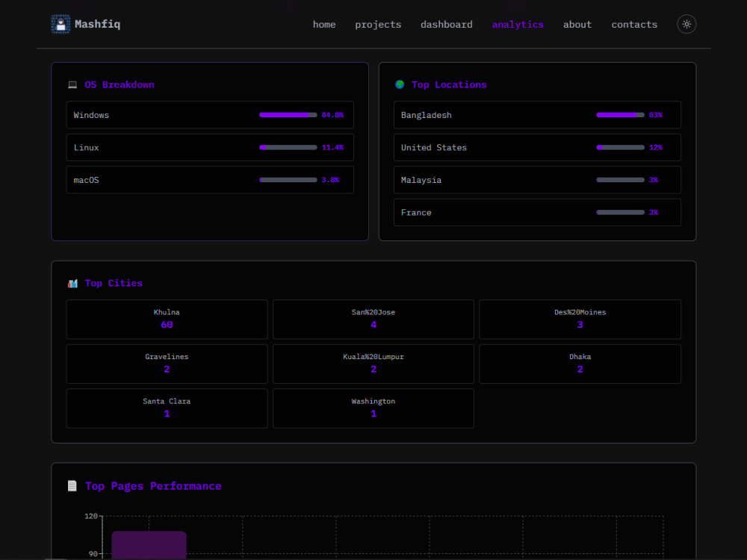Click the 83% value

(x=655, y=115)
